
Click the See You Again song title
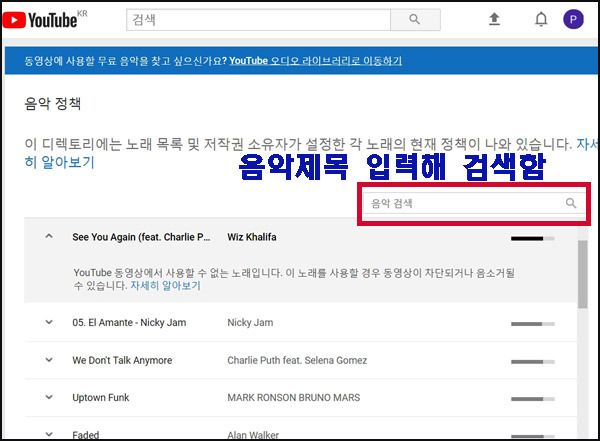[x=141, y=237]
